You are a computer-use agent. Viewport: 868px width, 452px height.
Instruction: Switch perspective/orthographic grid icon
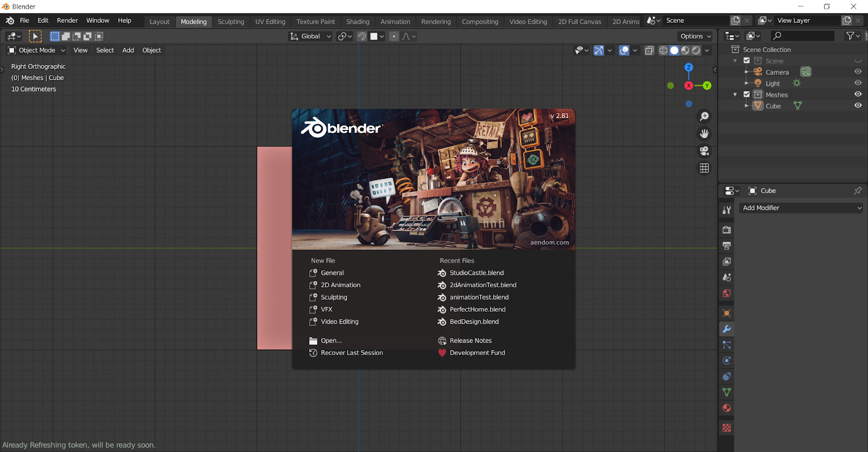(x=704, y=168)
